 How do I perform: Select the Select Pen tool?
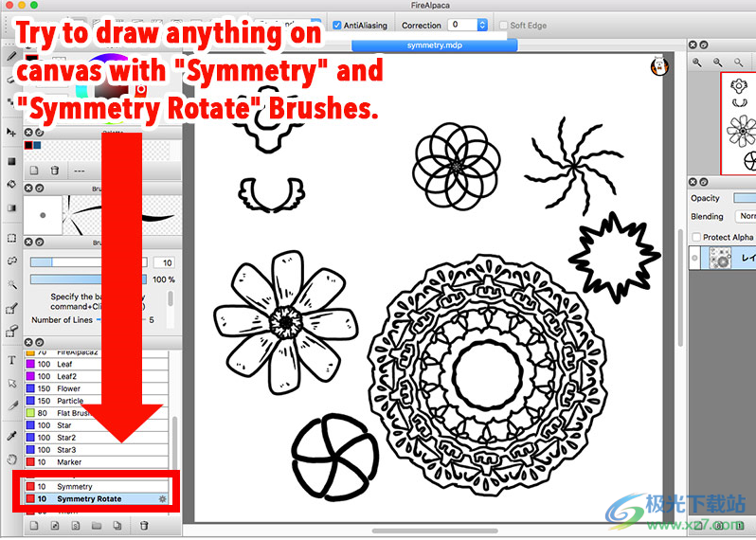11,308
